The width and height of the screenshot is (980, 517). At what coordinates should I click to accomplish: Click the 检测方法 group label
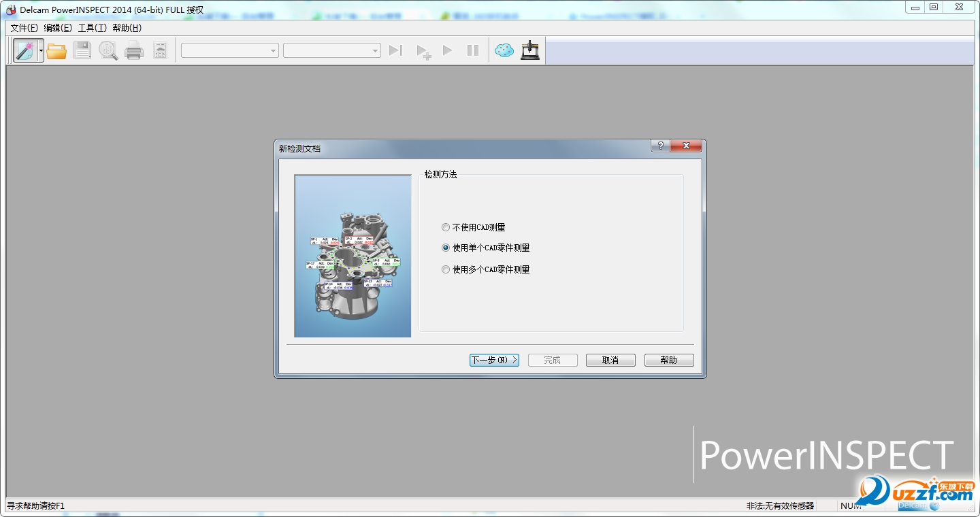point(440,175)
